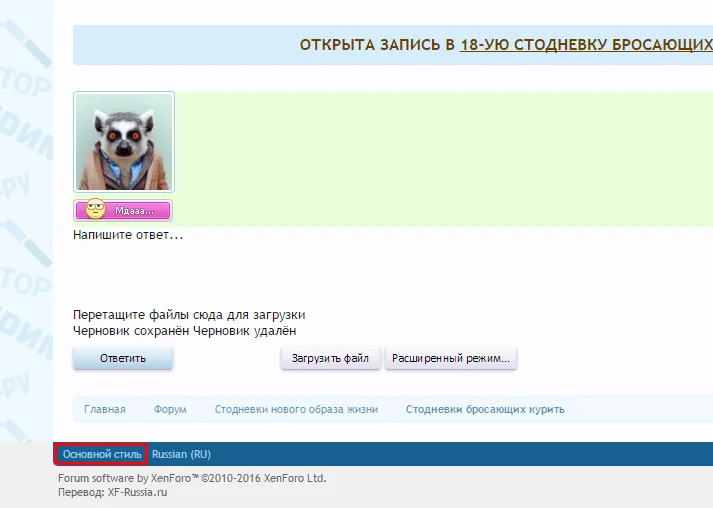
Task: Go to Форум breadcrumb
Action: click(170, 409)
